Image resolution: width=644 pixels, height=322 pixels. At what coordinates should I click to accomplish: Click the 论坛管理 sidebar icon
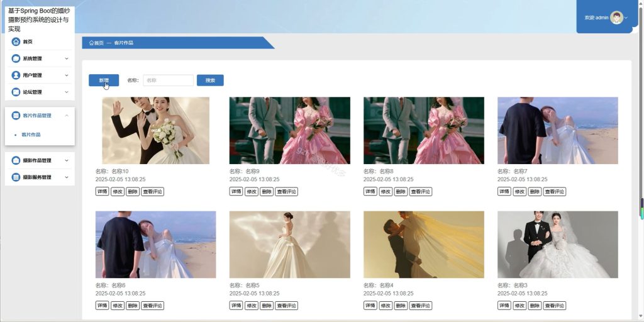(16, 92)
